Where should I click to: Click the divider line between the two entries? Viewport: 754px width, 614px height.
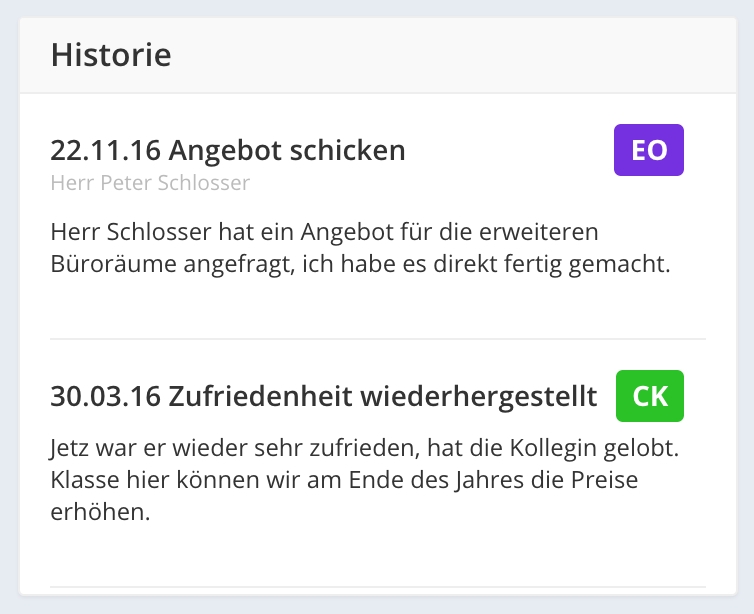(377, 339)
